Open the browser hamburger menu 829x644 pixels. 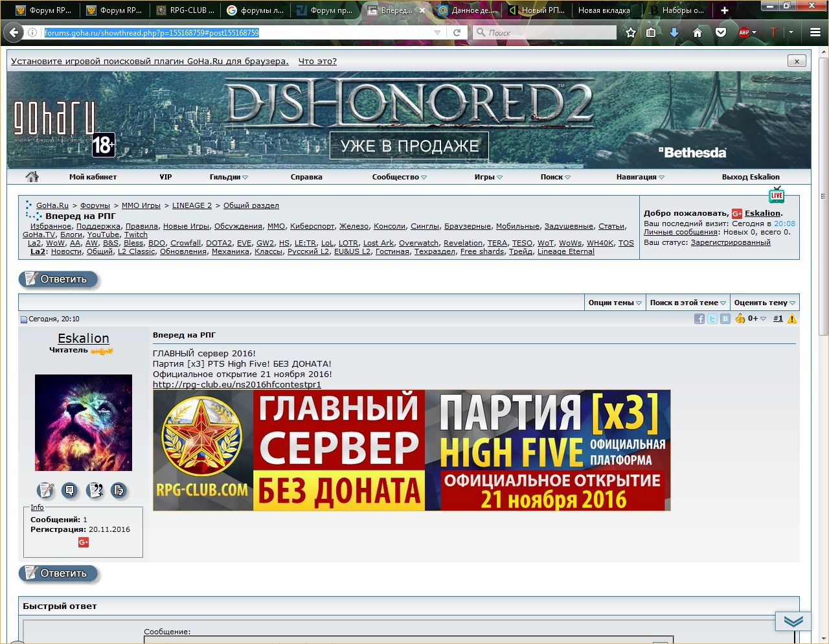(x=815, y=32)
